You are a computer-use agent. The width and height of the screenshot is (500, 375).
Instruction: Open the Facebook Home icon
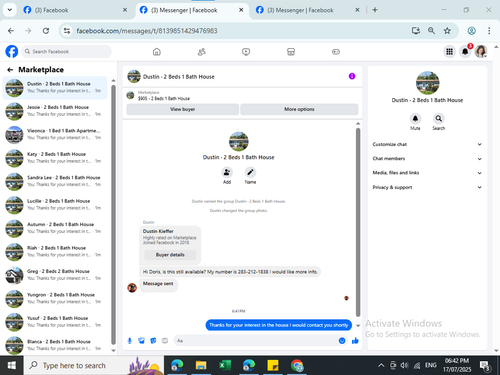157,52
